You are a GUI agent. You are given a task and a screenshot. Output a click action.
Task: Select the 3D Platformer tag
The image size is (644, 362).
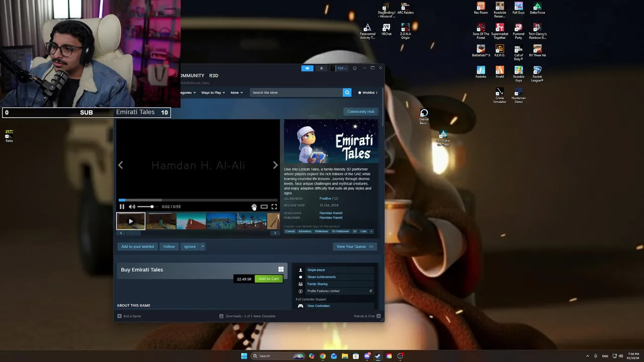pos(340,231)
